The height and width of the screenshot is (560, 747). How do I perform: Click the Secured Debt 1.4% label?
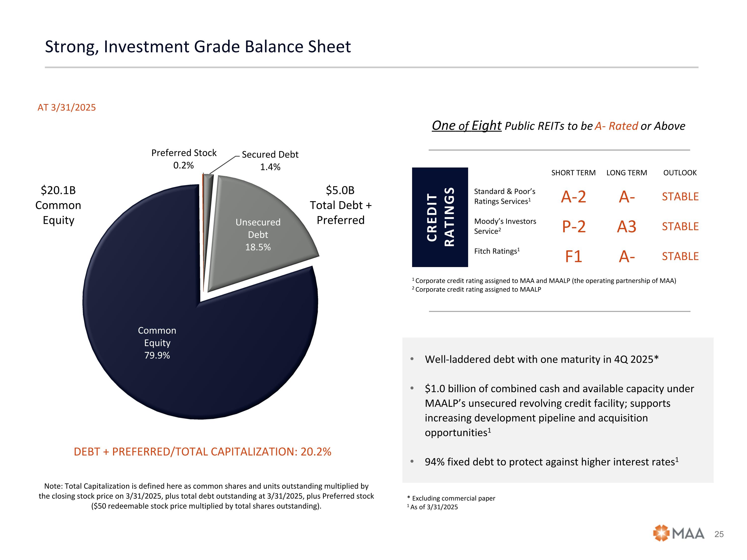[270, 160]
